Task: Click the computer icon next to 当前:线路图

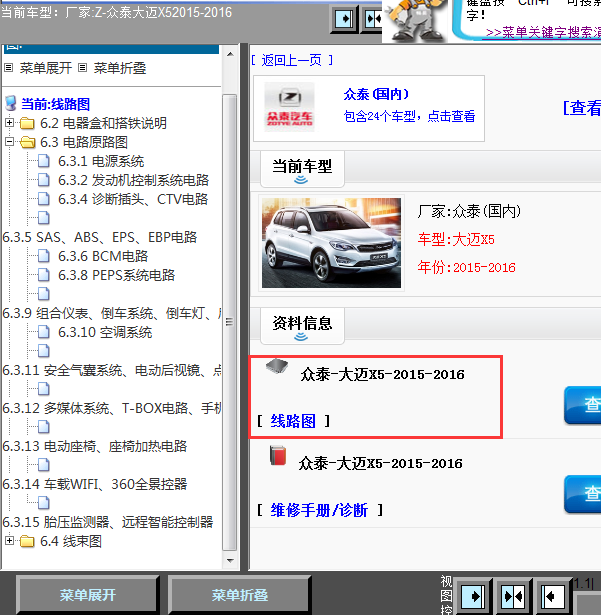Action: tap(11, 104)
